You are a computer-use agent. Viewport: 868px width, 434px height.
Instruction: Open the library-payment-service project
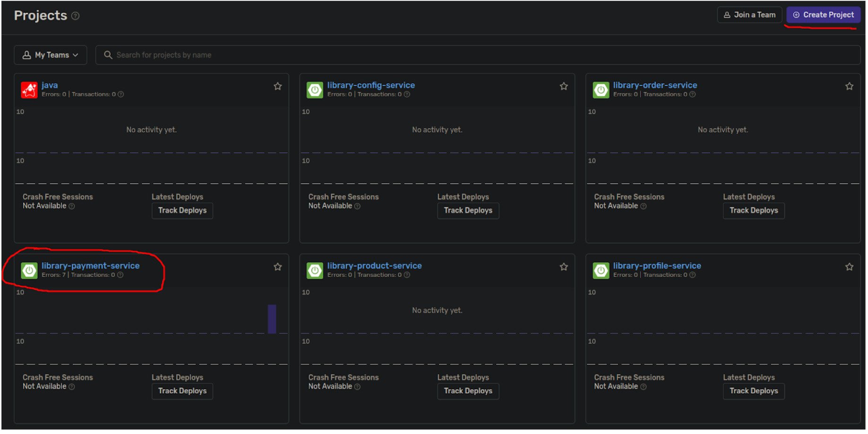91,266
